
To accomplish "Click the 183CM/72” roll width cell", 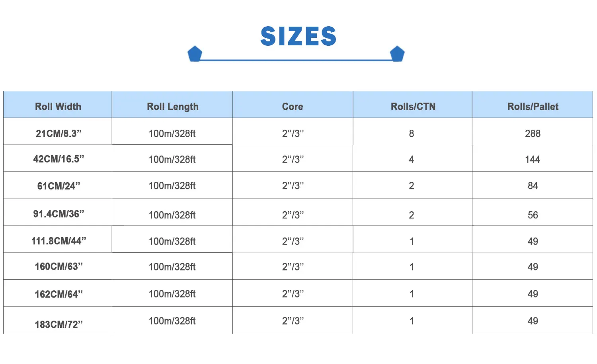I will (x=59, y=325).
